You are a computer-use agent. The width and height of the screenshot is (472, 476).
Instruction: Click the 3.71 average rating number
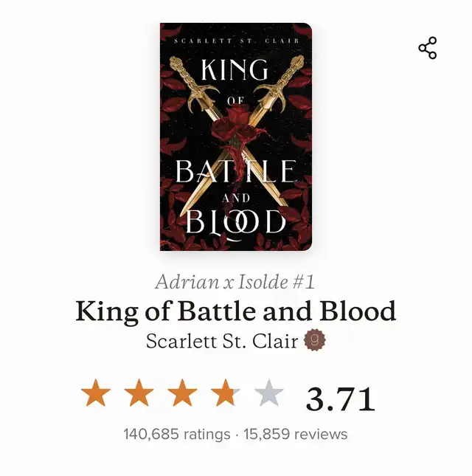(340, 399)
